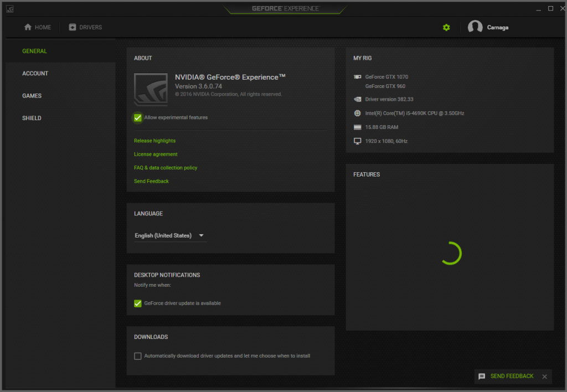The height and width of the screenshot is (392, 567).
Task: Click the monitor display resolution icon
Action: click(358, 141)
